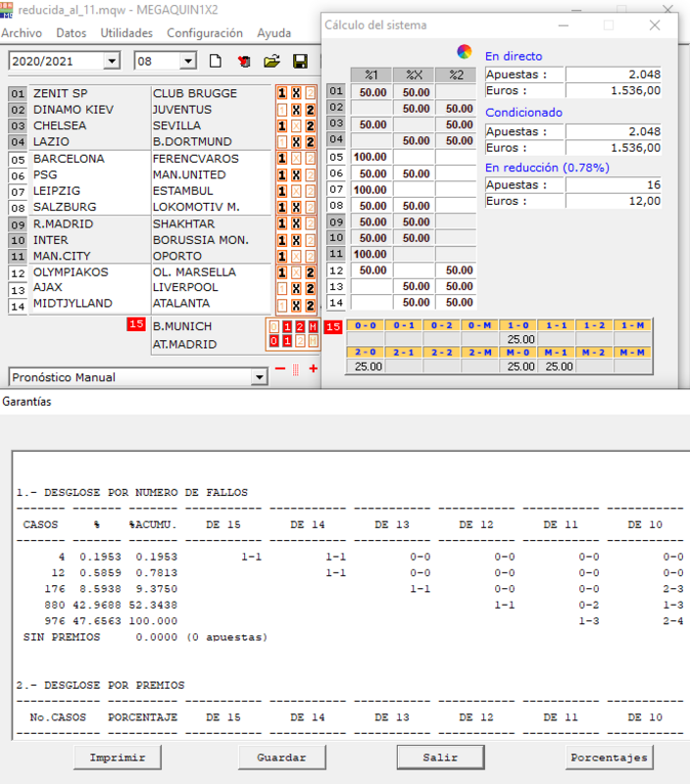The width and height of the screenshot is (690, 784).
Task: Open the Configuración menu
Action: pyautogui.click(x=205, y=33)
